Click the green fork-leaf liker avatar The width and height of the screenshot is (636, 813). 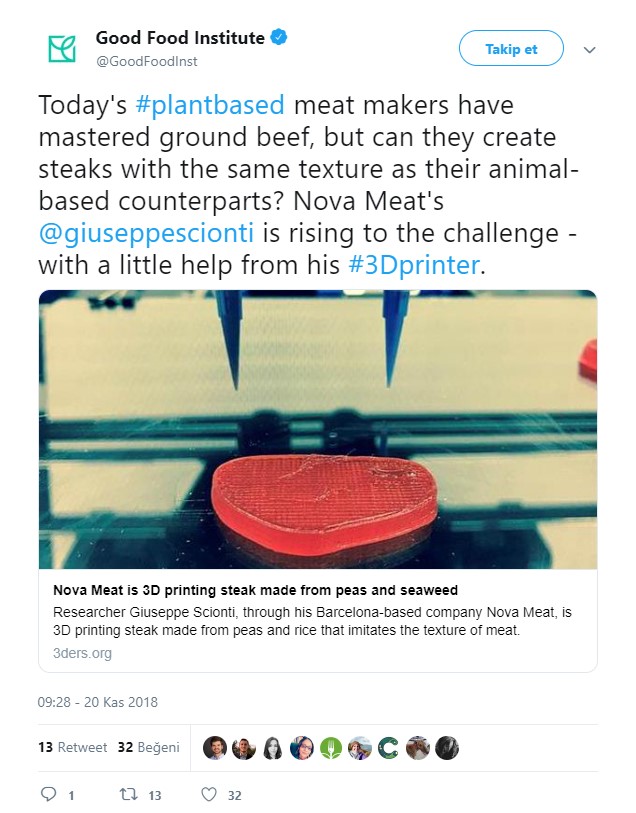click(331, 748)
